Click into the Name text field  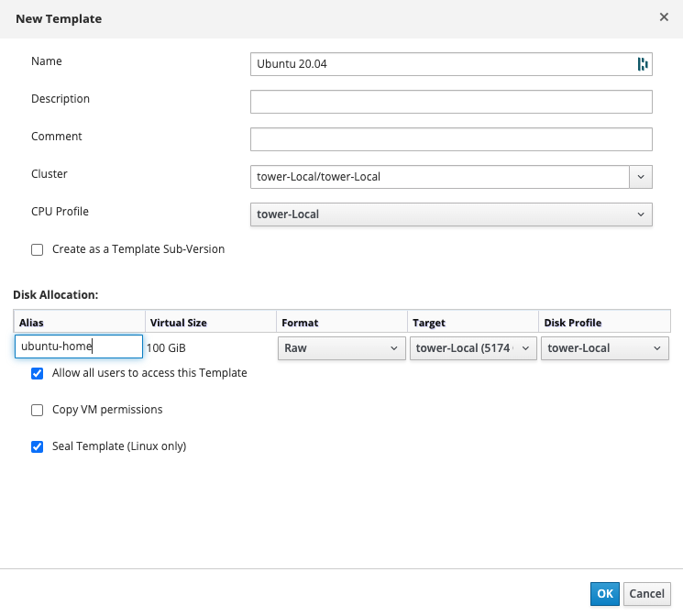pyautogui.click(x=440, y=64)
